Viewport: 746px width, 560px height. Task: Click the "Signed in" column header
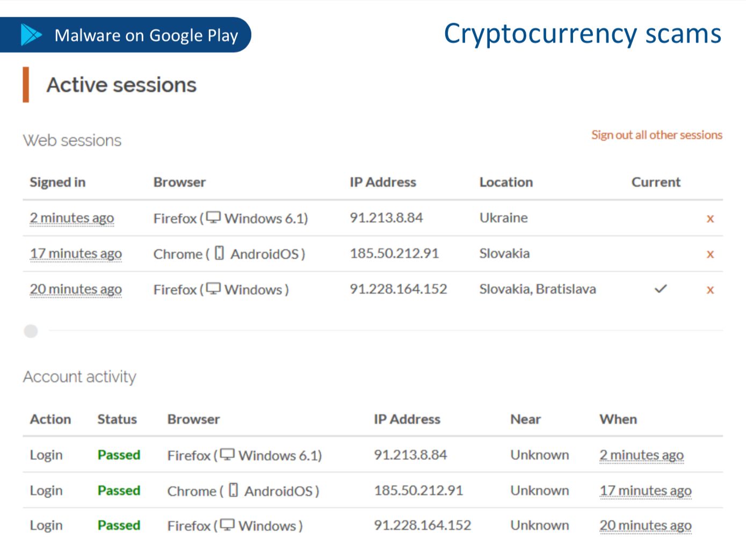57,183
